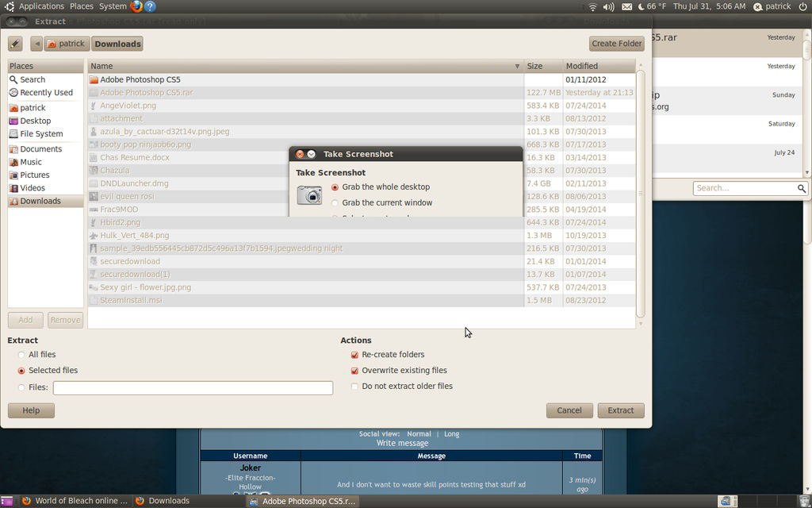Open the System menu
Viewport: 812px width, 508px height.
(x=113, y=6)
